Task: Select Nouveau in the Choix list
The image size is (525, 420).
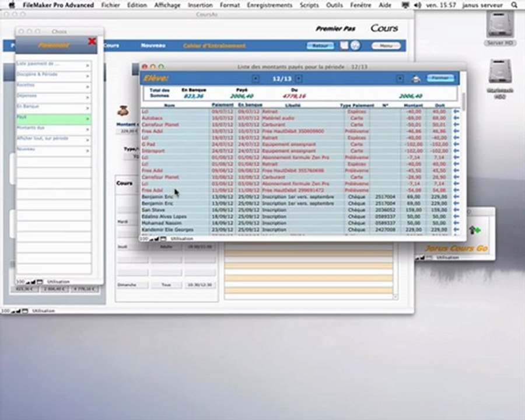Action: 54,151
